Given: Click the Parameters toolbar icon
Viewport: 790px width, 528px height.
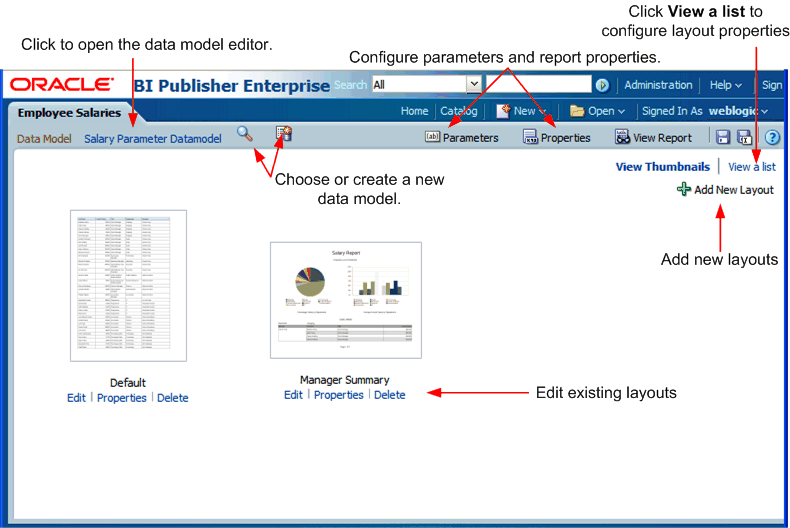Looking at the screenshot, I should 432,137.
